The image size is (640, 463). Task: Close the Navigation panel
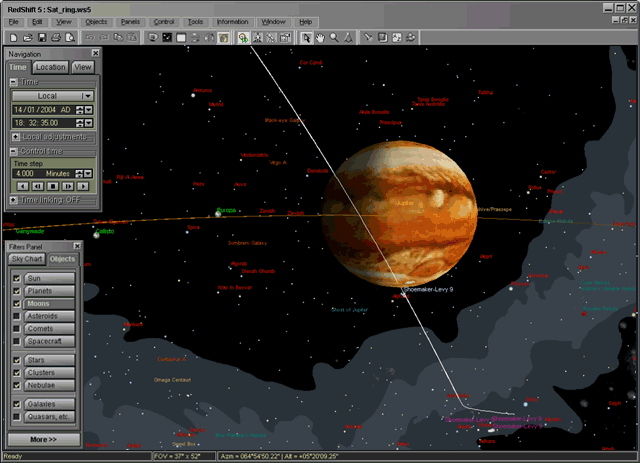pyautogui.click(x=95, y=53)
